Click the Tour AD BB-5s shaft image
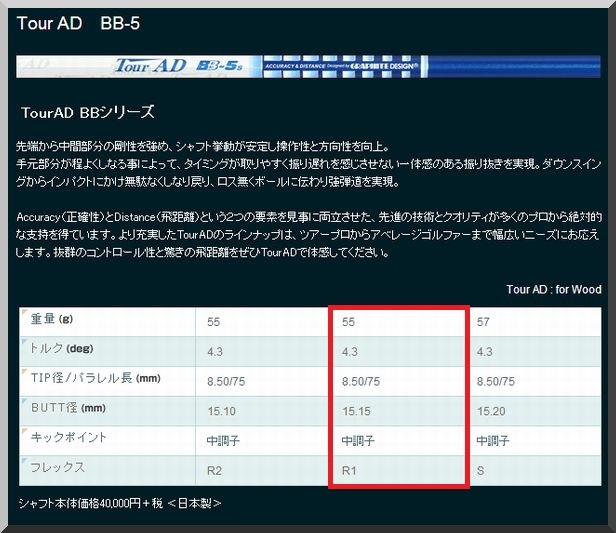616x533 pixels. 308,66
